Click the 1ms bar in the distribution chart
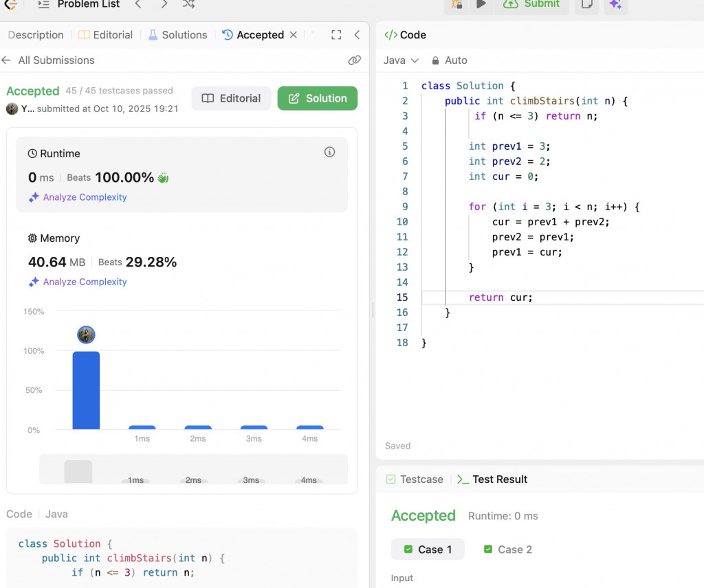Viewport: 704px width, 588px height. pyautogui.click(x=142, y=427)
